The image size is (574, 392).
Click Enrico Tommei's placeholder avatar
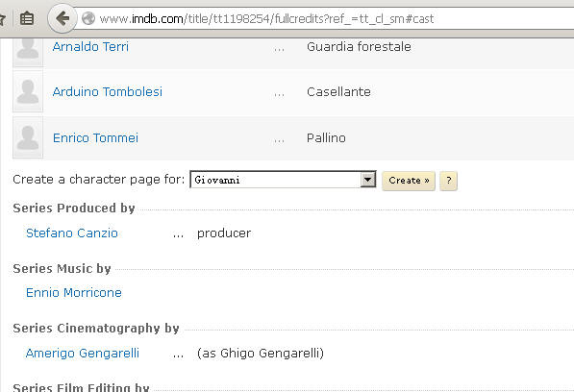tap(28, 137)
